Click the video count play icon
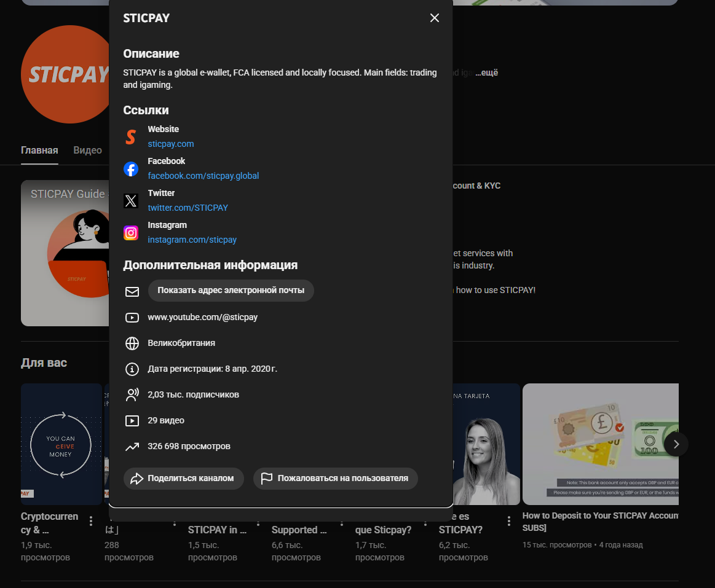Image resolution: width=715 pixels, height=588 pixels. point(132,421)
